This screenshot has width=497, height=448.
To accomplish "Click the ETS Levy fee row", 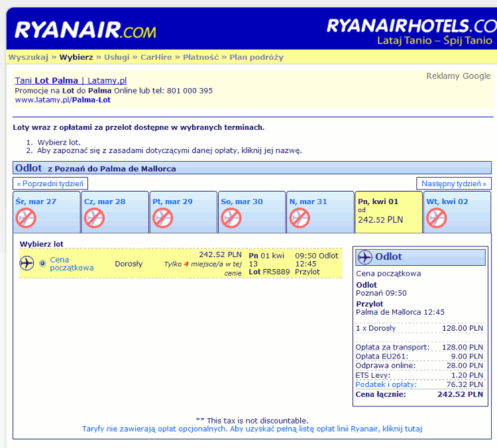I will [x=419, y=375].
